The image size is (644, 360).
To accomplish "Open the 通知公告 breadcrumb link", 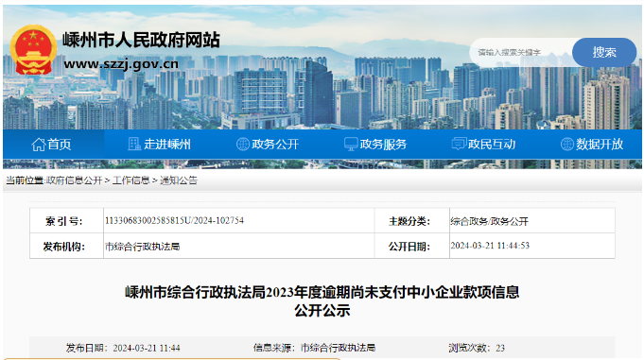I will [x=179, y=180].
